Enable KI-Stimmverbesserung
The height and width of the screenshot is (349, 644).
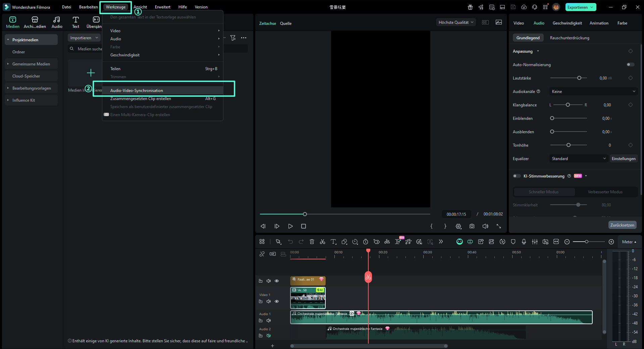pos(517,176)
